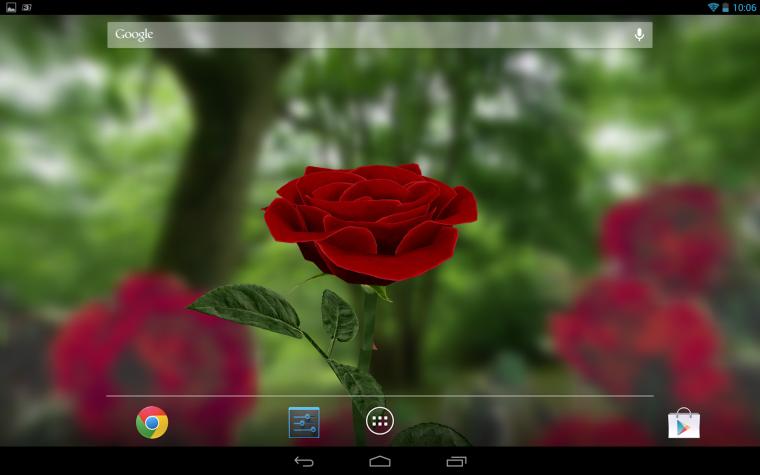Tap the red rose bloom on the wallpaper

[x=371, y=223]
